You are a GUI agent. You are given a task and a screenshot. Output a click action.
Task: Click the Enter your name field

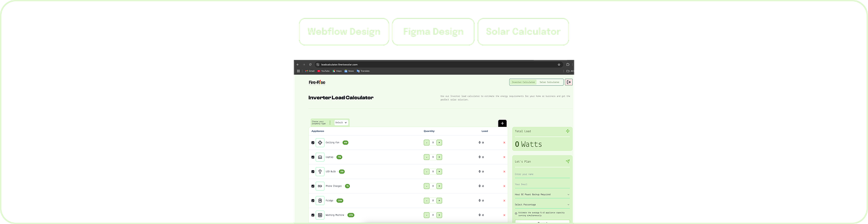[541, 174]
